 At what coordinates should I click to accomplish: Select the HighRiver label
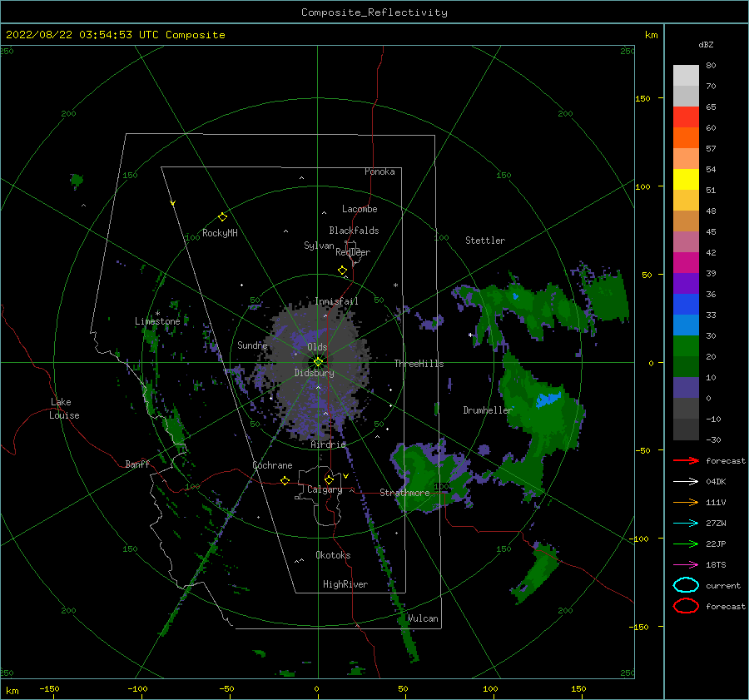click(x=345, y=584)
